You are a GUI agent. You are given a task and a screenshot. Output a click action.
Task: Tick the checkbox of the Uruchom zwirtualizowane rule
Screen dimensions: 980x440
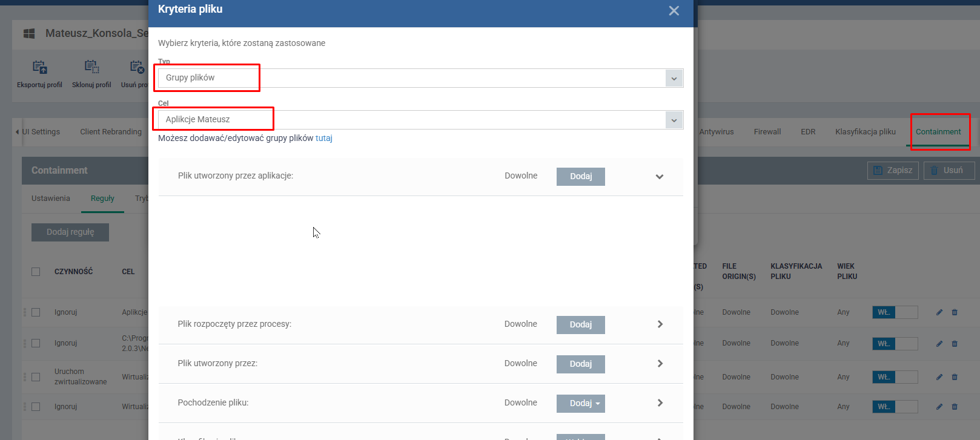click(x=36, y=377)
